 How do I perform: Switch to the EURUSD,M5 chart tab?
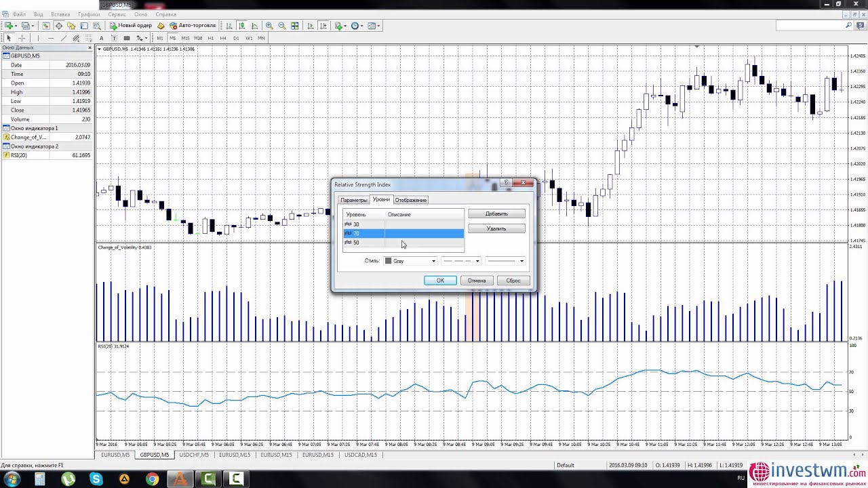(115, 455)
